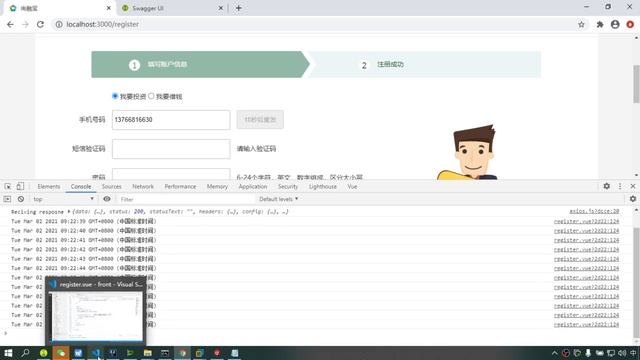Screen dimensions: 640x360
Task: Switch to the Security tab
Action: (288, 186)
